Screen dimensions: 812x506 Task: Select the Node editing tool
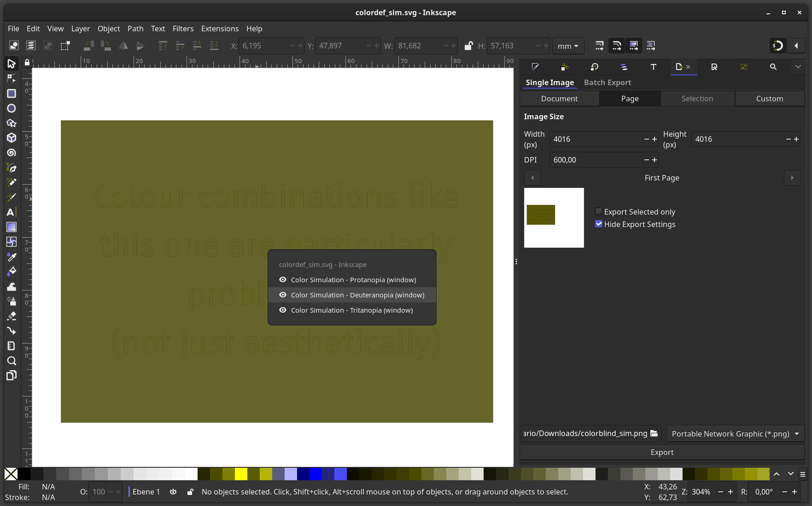click(12, 79)
